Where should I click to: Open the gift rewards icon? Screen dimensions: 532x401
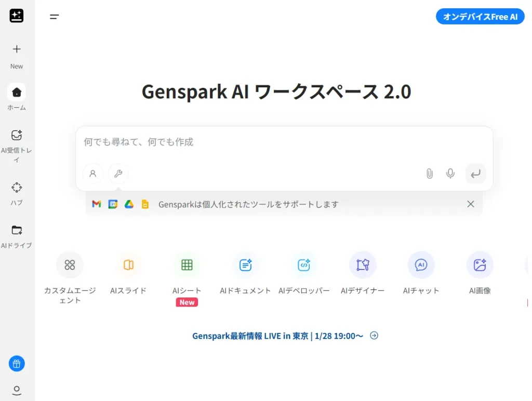click(17, 364)
